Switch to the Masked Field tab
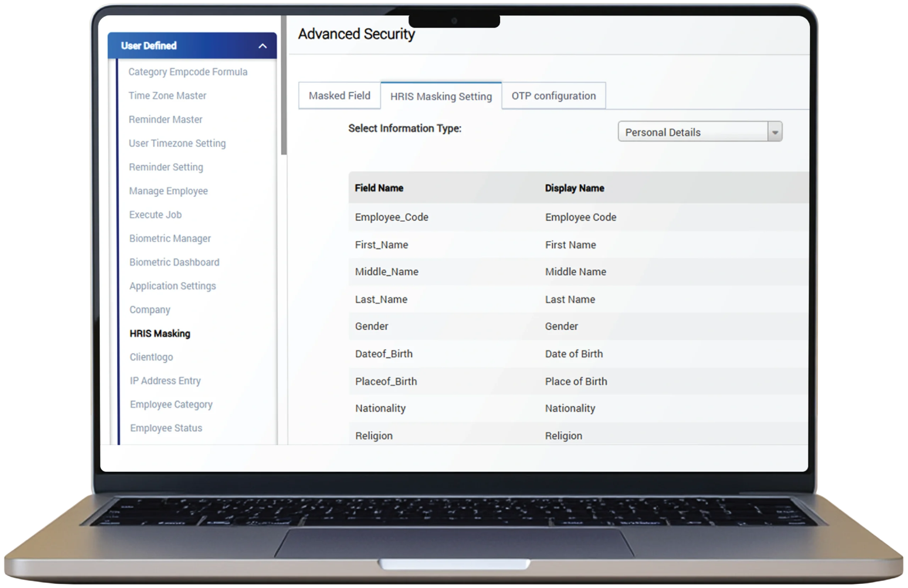The height and width of the screenshot is (588, 908). pos(339,96)
